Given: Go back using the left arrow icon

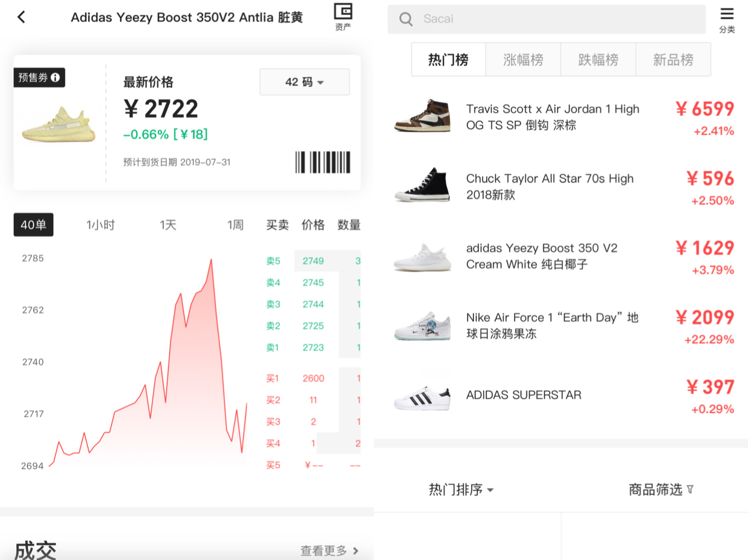Looking at the screenshot, I should point(21,17).
